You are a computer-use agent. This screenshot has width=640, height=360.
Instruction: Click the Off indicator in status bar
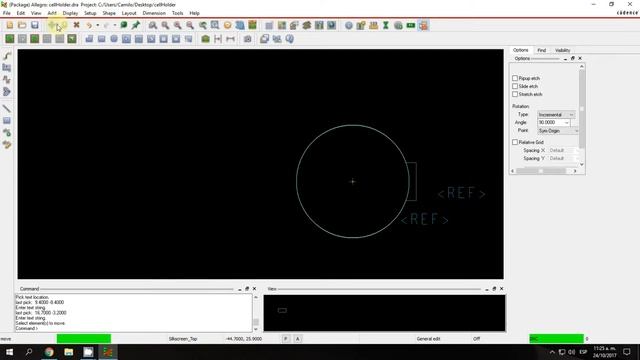pyautogui.click(x=476, y=339)
